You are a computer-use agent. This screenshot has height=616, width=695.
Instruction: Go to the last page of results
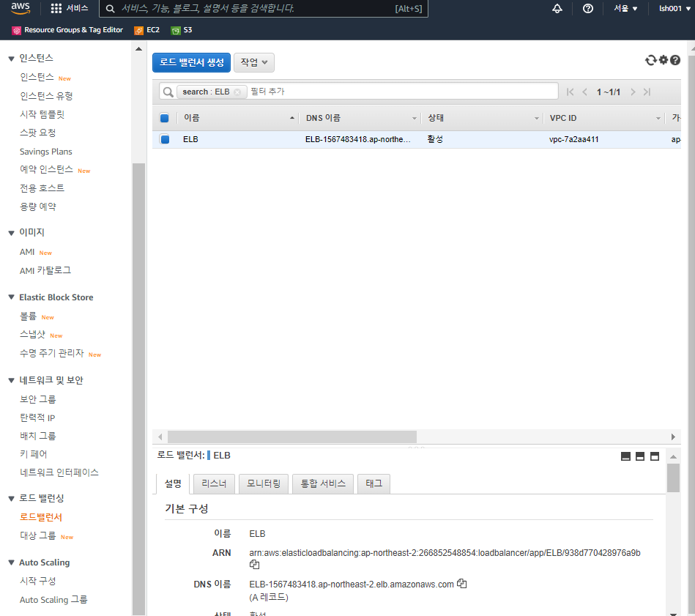647,92
